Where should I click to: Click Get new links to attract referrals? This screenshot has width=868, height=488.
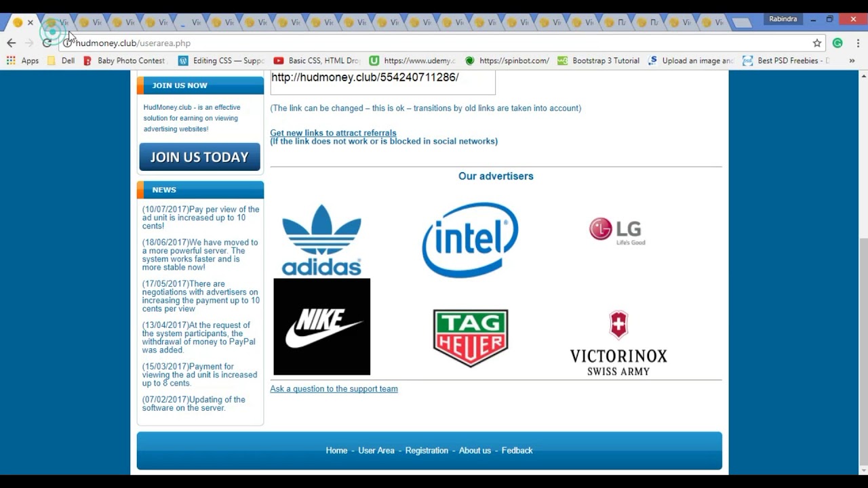point(333,133)
